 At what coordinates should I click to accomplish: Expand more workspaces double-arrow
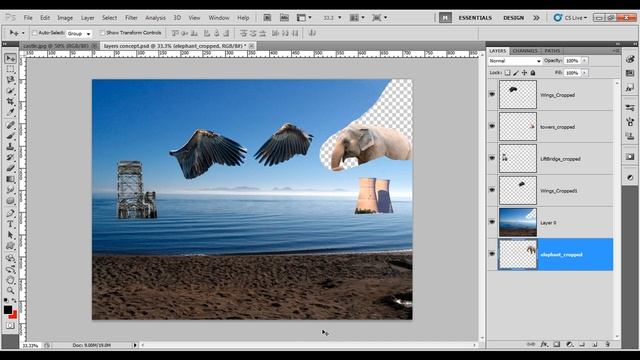pyautogui.click(x=536, y=18)
